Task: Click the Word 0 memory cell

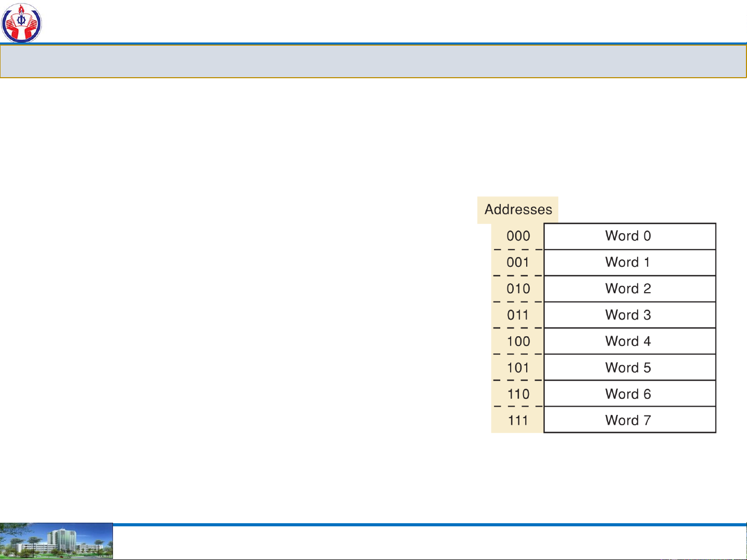Action: (629, 236)
